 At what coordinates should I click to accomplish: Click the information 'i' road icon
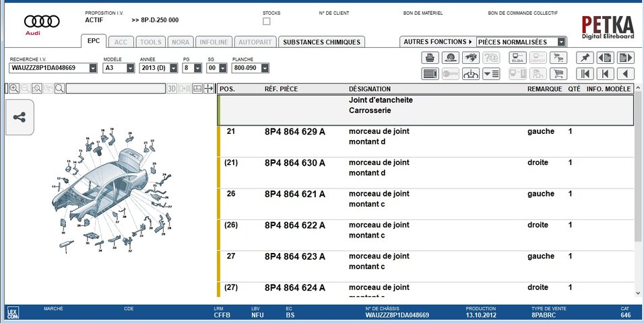coord(471,74)
